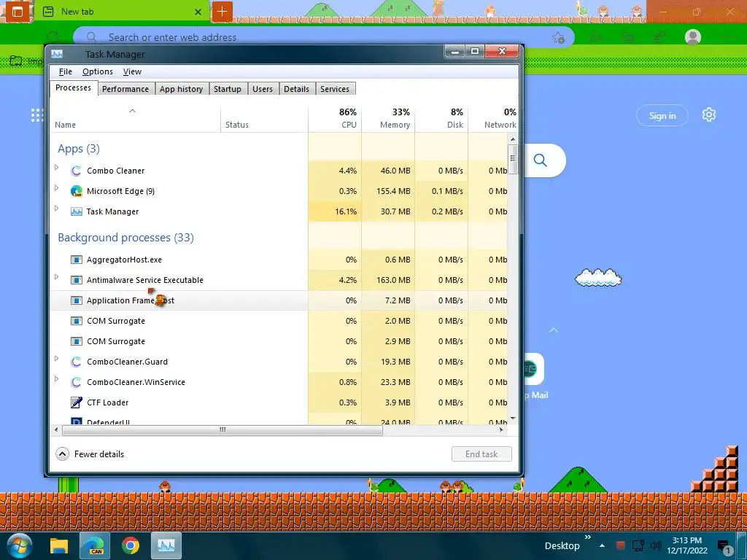Click the End task button
The image size is (747, 560).
coord(481,454)
